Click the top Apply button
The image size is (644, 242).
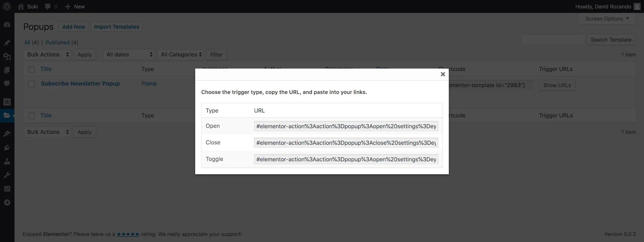click(x=85, y=54)
